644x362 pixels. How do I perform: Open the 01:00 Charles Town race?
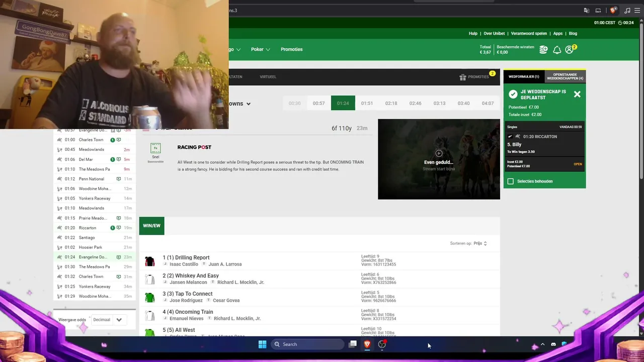(94, 140)
